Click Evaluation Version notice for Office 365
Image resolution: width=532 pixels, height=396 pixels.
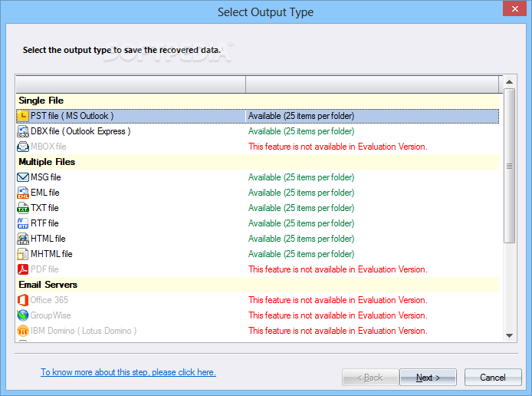click(338, 300)
